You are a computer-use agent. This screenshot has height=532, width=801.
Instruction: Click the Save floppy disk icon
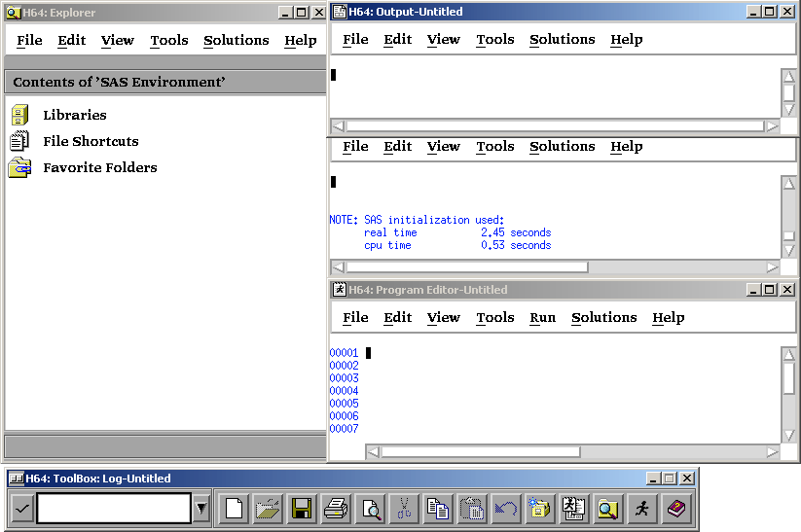tap(302, 509)
